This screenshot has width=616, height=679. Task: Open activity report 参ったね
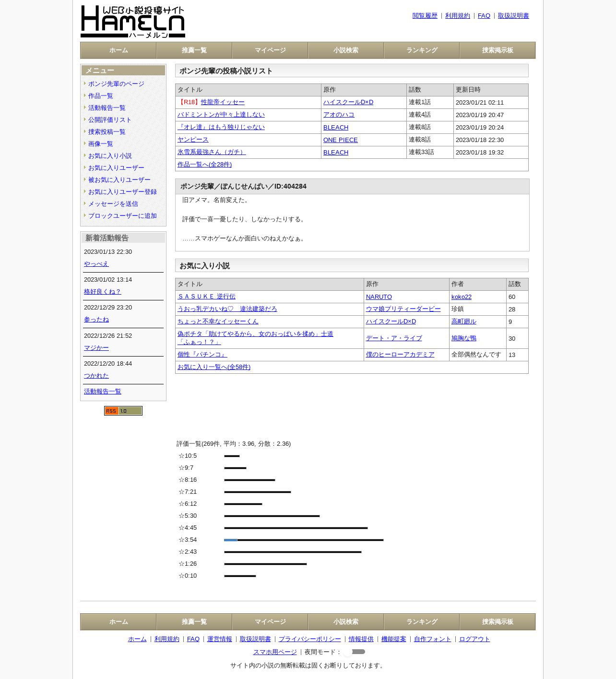coord(96,320)
